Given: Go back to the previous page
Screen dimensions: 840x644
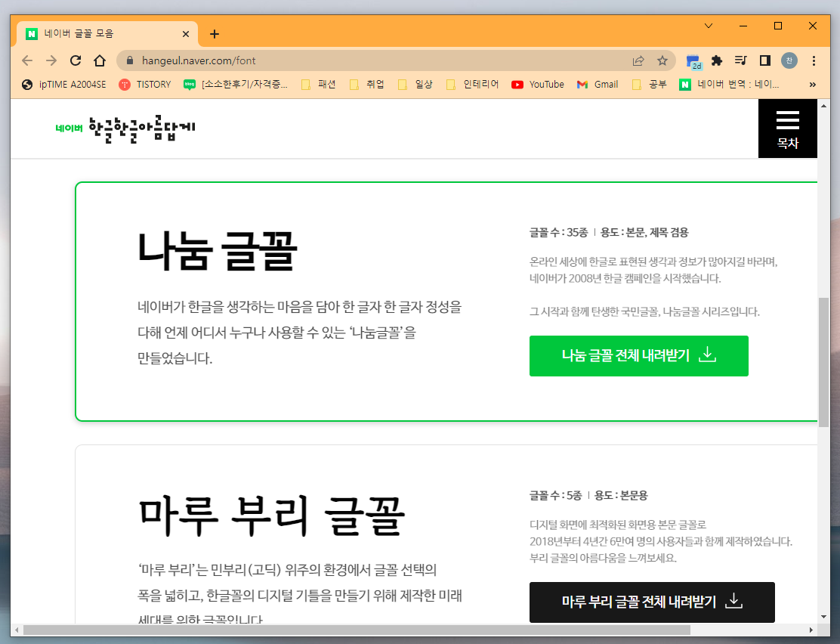Looking at the screenshot, I should point(26,60).
